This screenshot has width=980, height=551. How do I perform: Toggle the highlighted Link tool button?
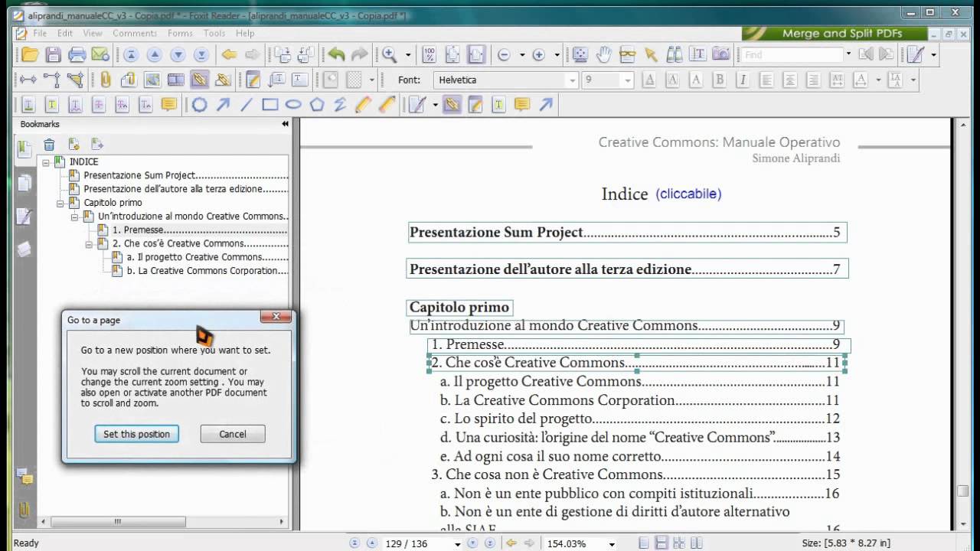coord(199,80)
